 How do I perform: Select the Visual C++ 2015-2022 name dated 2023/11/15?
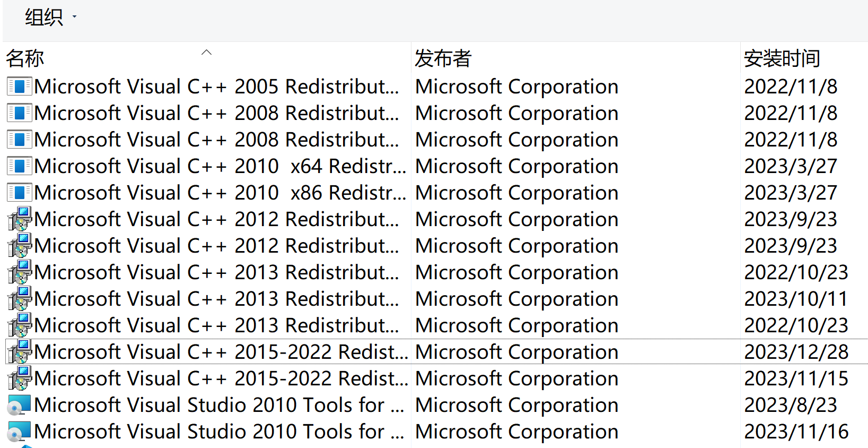tap(221, 378)
